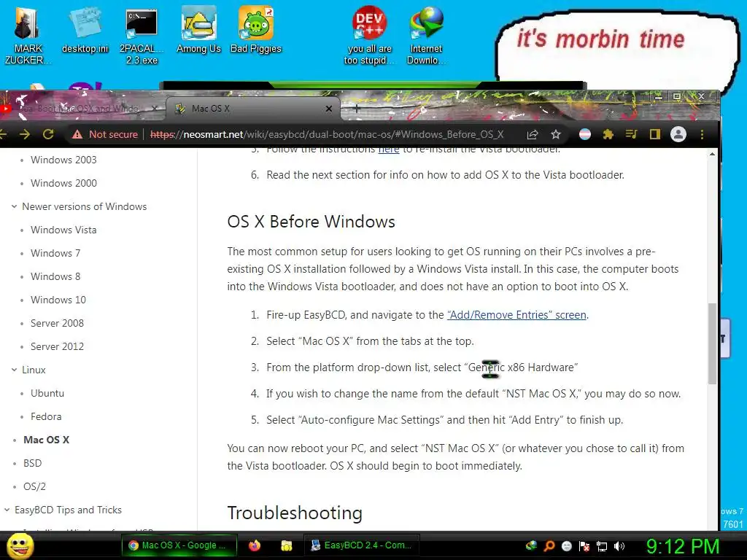Click the "here" link for Vista bootloader
The height and width of the screenshot is (560, 747).
coord(389,151)
